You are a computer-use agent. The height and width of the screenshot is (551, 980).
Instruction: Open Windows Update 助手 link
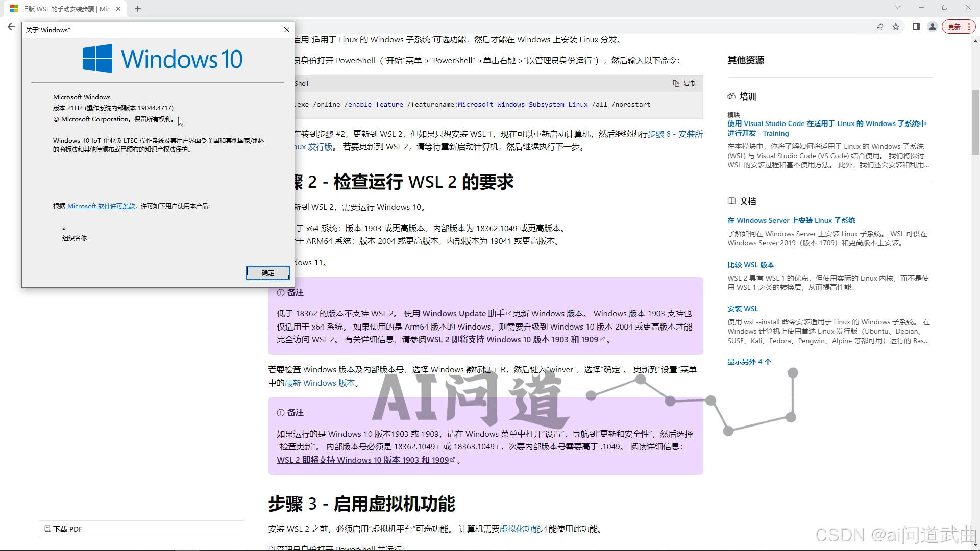tap(463, 313)
